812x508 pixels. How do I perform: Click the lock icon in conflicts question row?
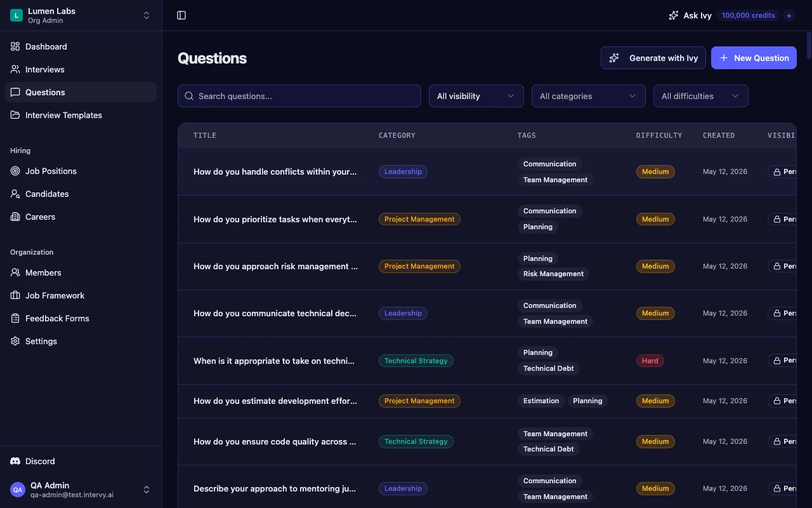pyautogui.click(x=777, y=171)
